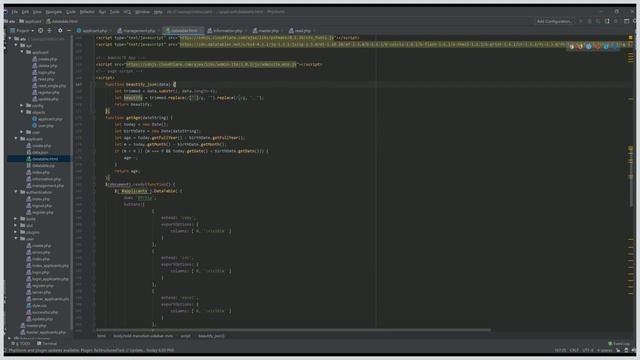Click the Opera browser preview icon
Screen dimensions: 640x360
pos(597,47)
